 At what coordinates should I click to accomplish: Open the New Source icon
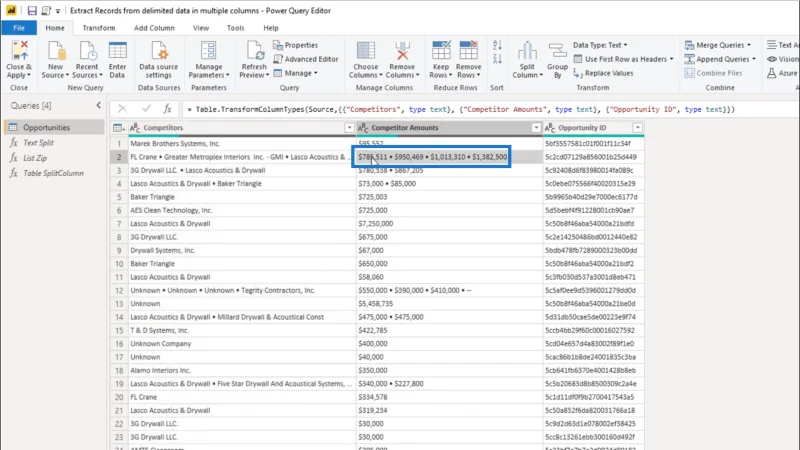[x=56, y=51]
